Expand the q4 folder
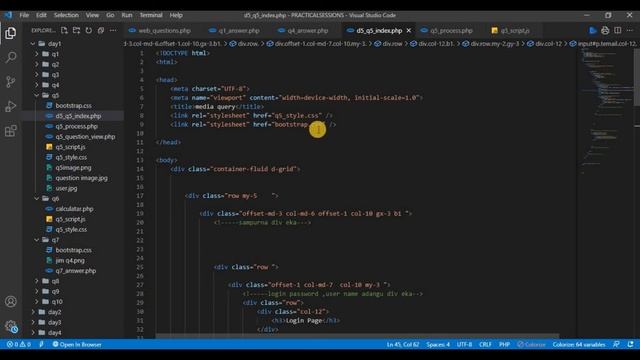The width and height of the screenshot is (640, 360). (37, 85)
